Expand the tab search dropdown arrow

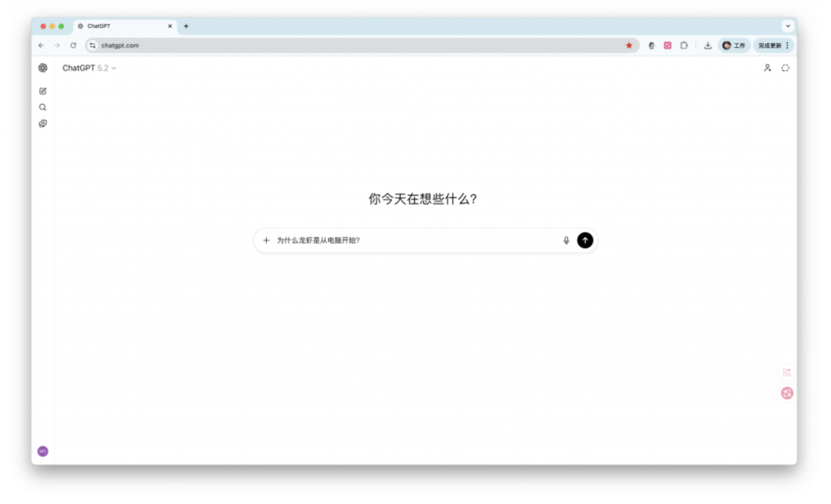788,26
